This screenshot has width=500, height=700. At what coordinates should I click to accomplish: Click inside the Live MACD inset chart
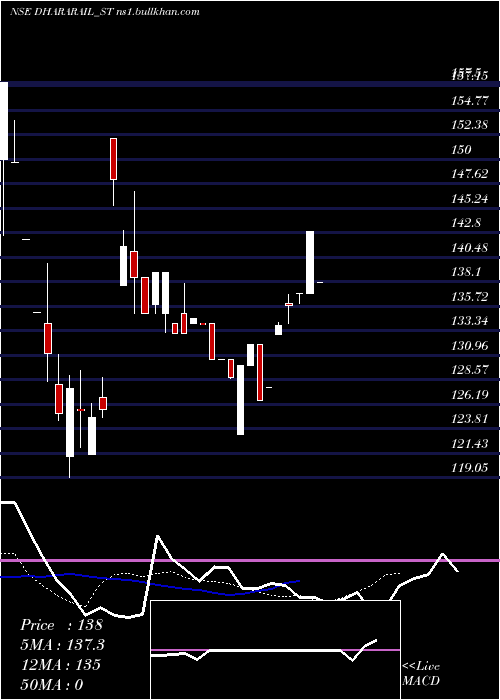coord(275,650)
